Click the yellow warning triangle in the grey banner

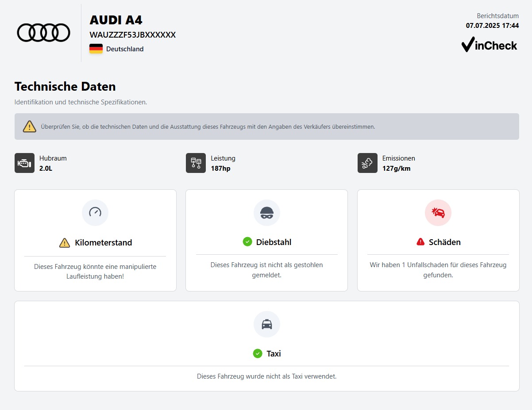click(30, 126)
